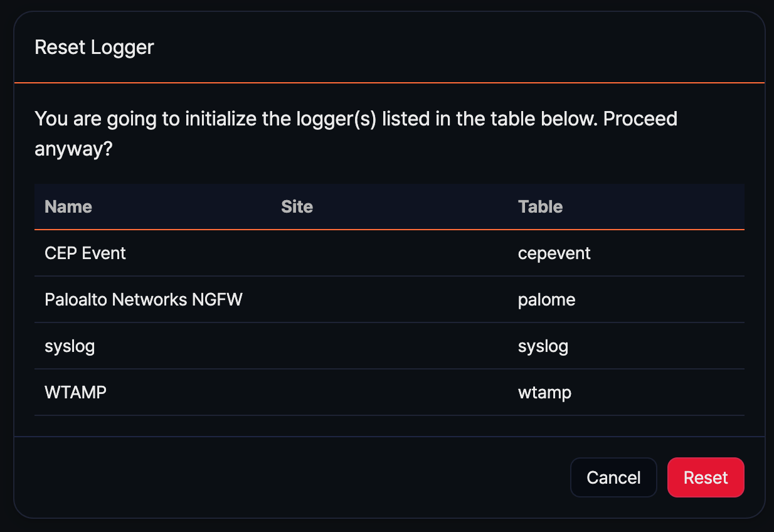This screenshot has height=532, width=774.
Task: Select the WTAMP logger name
Action: click(75, 393)
